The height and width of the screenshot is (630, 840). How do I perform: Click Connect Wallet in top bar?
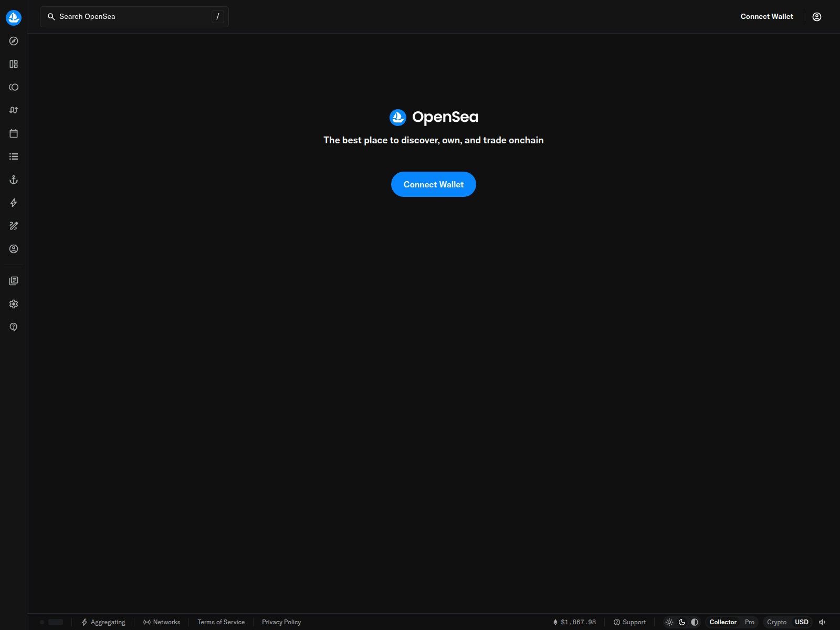(766, 17)
